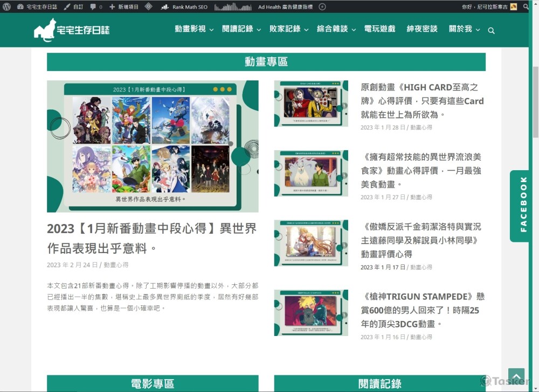Open the 宅宅生存日誌 dashboard link in admin bar
The height and width of the screenshot is (392, 539).
coord(37,6)
